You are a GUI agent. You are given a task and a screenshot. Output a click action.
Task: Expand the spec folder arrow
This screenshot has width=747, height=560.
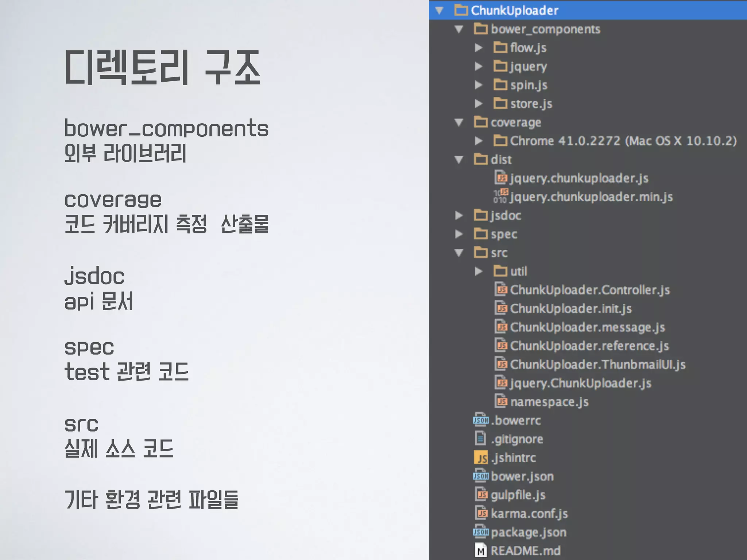pyautogui.click(x=459, y=234)
